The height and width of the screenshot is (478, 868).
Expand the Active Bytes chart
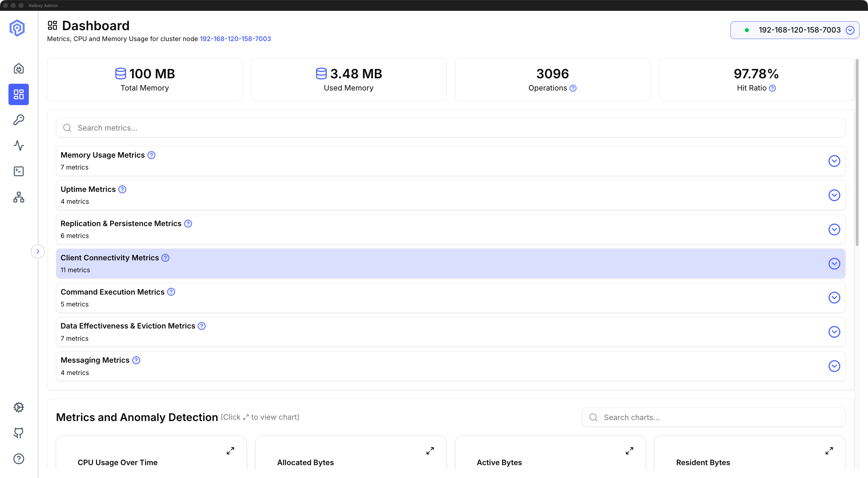[630, 451]
